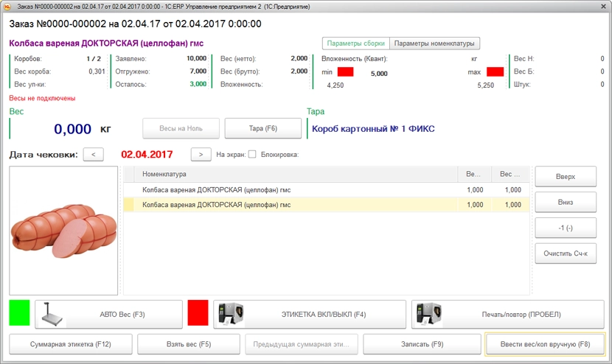Click Очистить Сч-к button

point(566,253)
